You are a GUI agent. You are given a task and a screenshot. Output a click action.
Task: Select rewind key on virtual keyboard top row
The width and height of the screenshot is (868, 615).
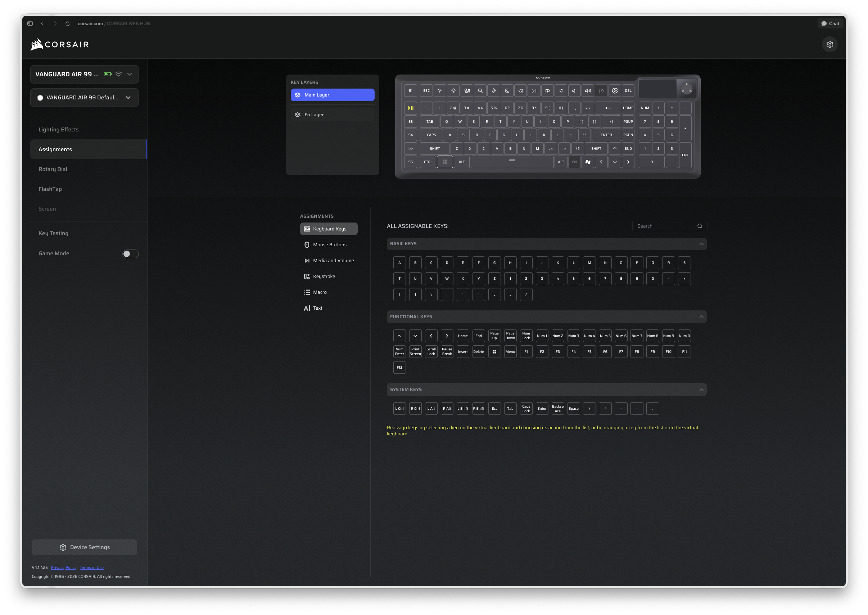521,91
